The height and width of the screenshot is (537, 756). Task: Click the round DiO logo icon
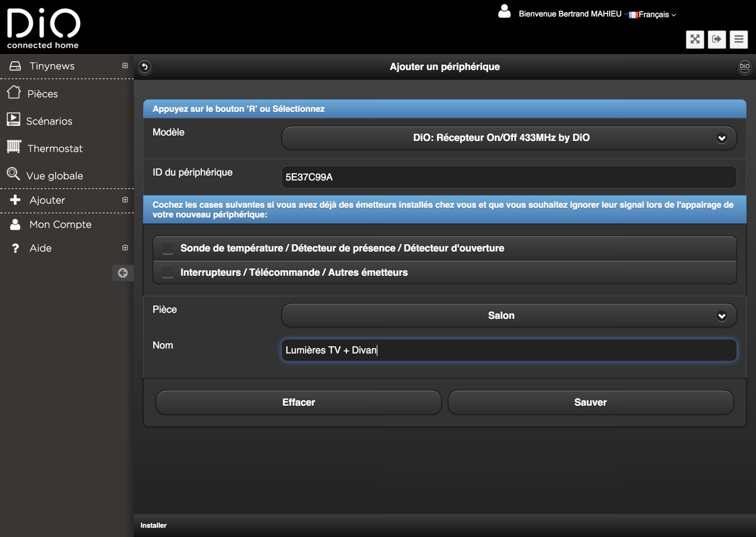coord(744,67)
